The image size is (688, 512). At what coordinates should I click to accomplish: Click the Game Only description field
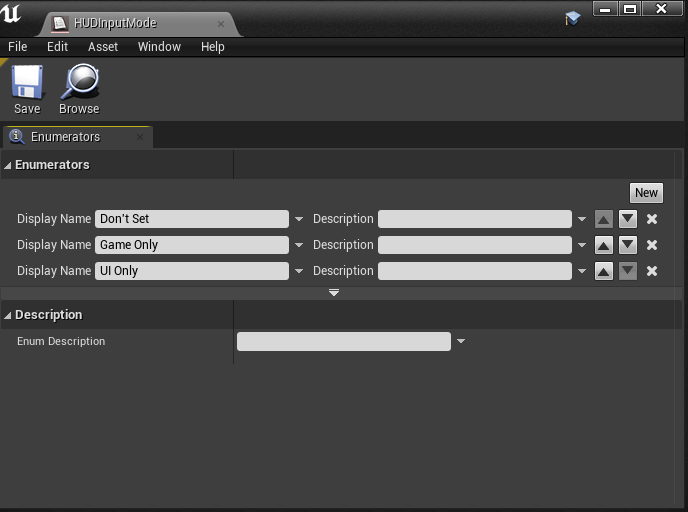475,245
